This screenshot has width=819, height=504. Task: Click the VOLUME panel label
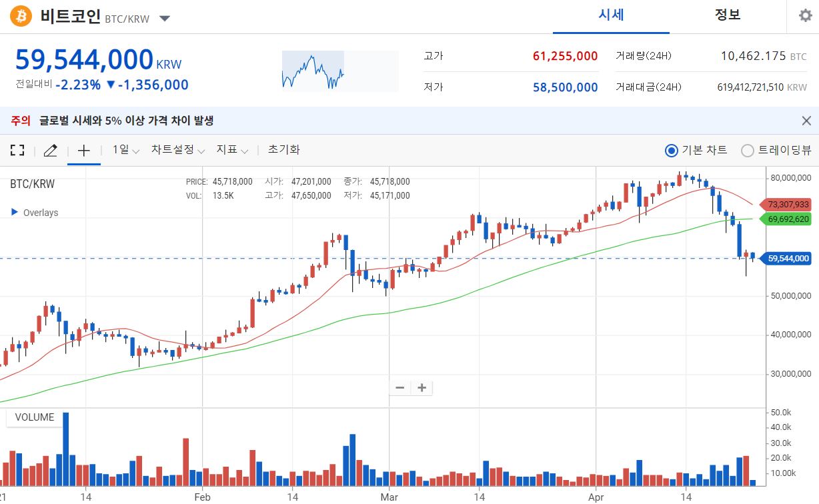click(35, 417)
